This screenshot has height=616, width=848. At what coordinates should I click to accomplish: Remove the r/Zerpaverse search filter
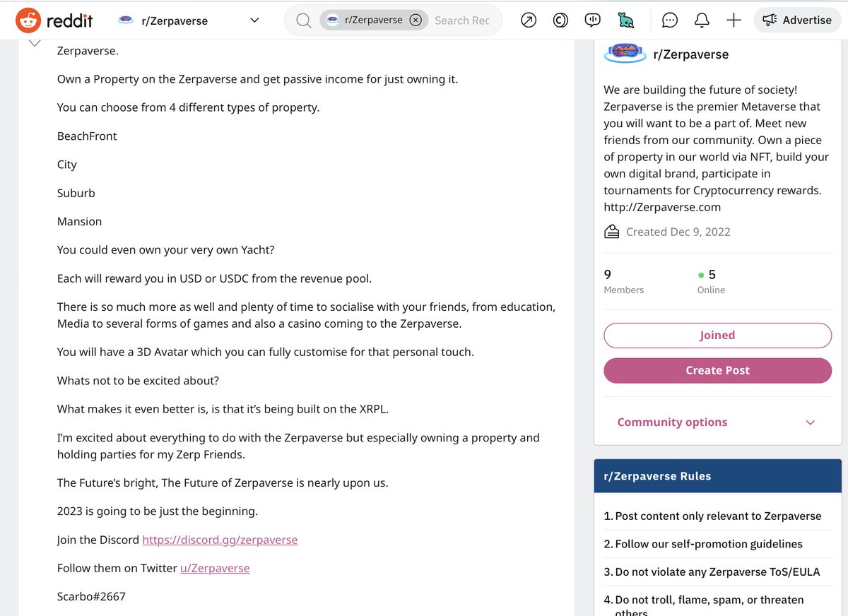point(416,20)
